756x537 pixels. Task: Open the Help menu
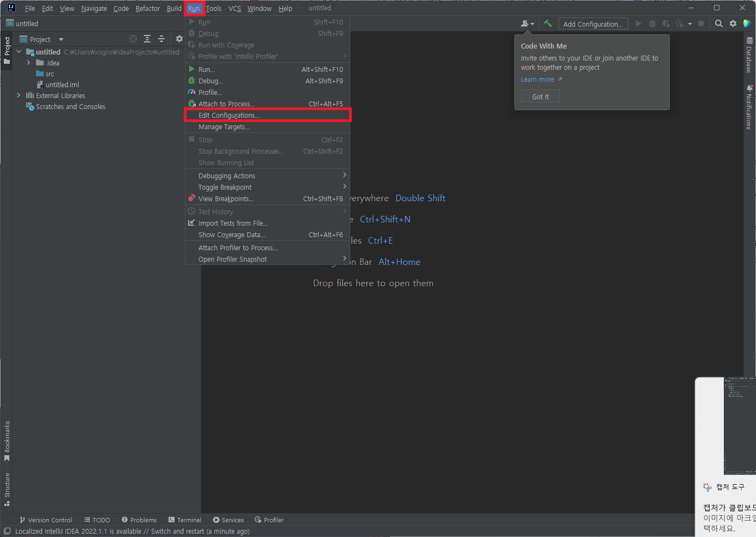click(x=285, y=8)
